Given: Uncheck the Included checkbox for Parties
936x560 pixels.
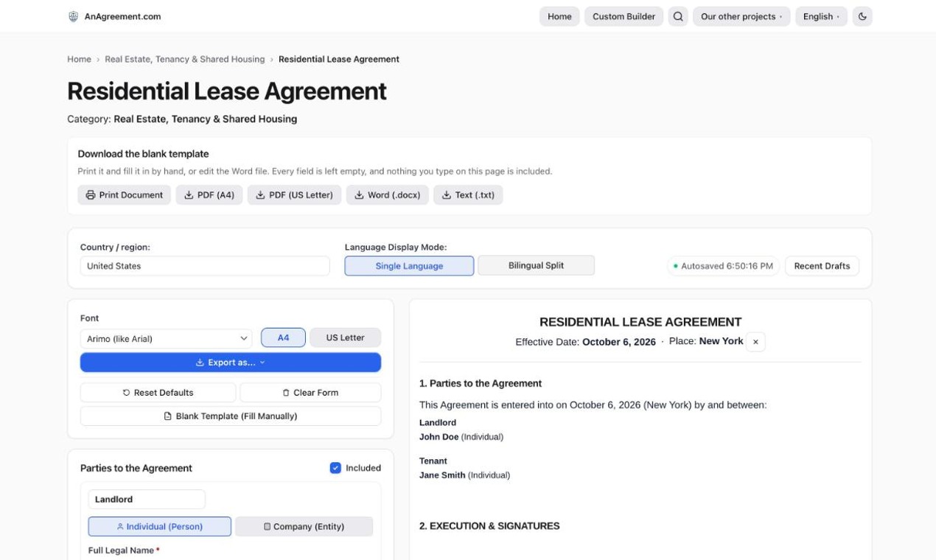Looking at the screenshot, I should pos(335,468).
